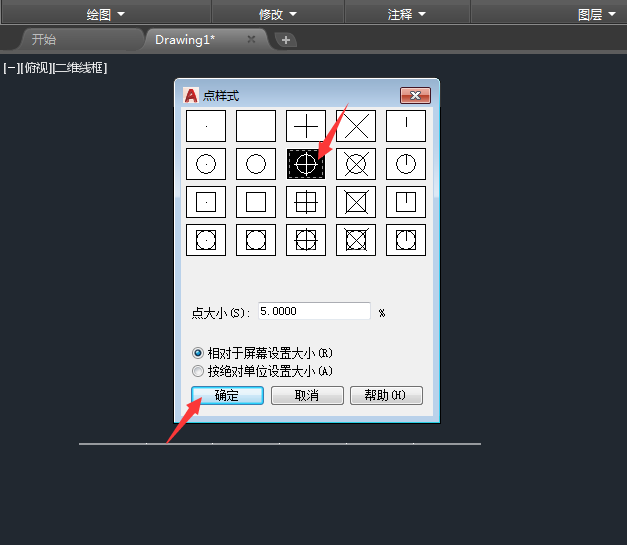
Task: Enable 按绝对单位设置大小 radio option
Action: click(262, 371)
